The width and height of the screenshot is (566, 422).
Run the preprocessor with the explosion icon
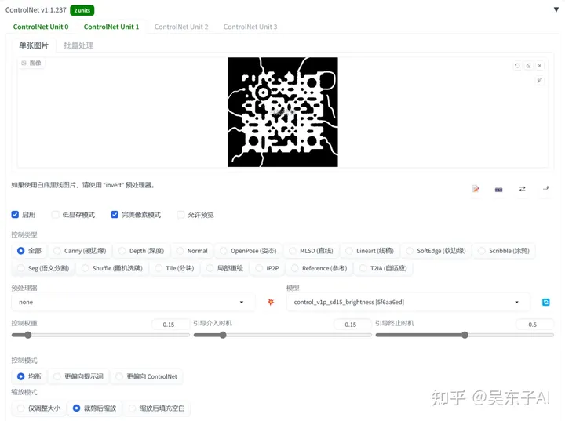271,302
